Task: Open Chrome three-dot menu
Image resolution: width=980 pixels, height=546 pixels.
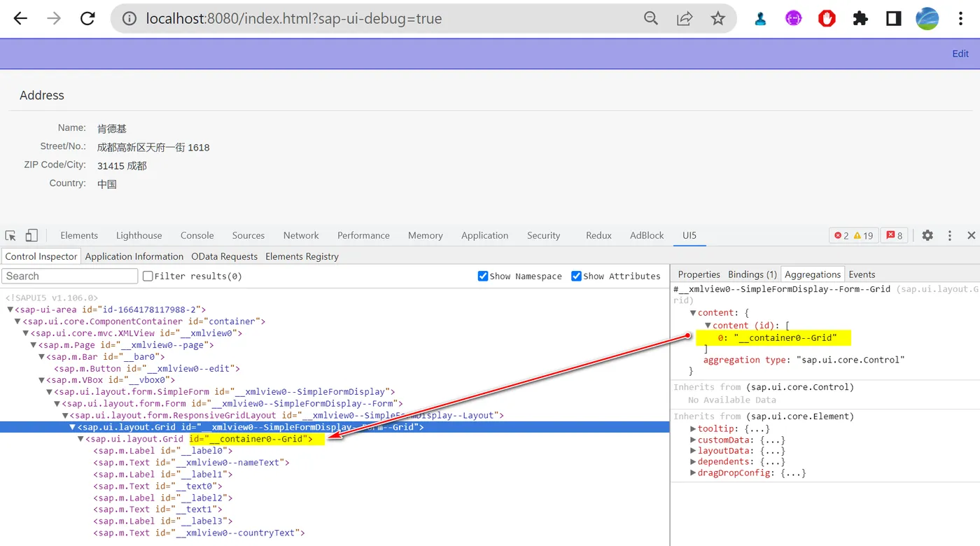Action: pos(961,19)
